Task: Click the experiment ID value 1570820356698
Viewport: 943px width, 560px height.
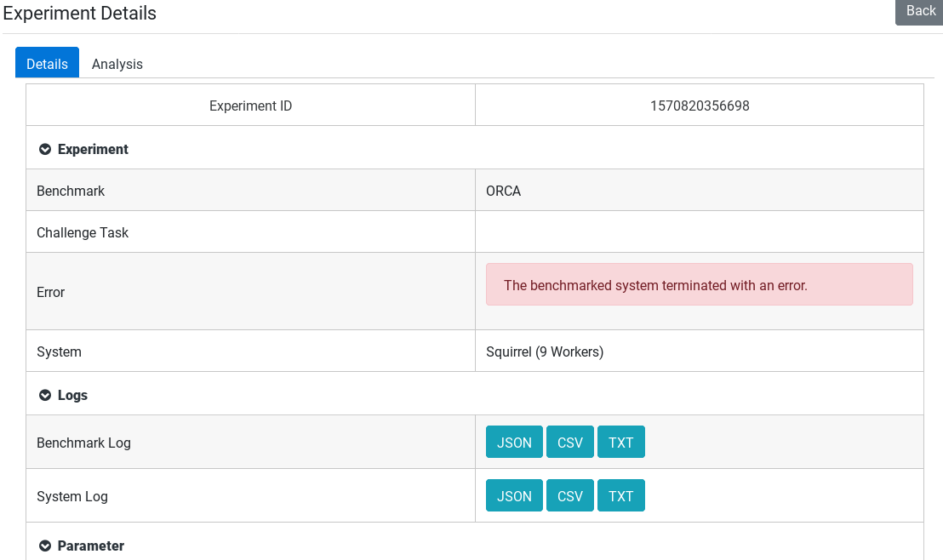Action: click(x=700, y=106)
